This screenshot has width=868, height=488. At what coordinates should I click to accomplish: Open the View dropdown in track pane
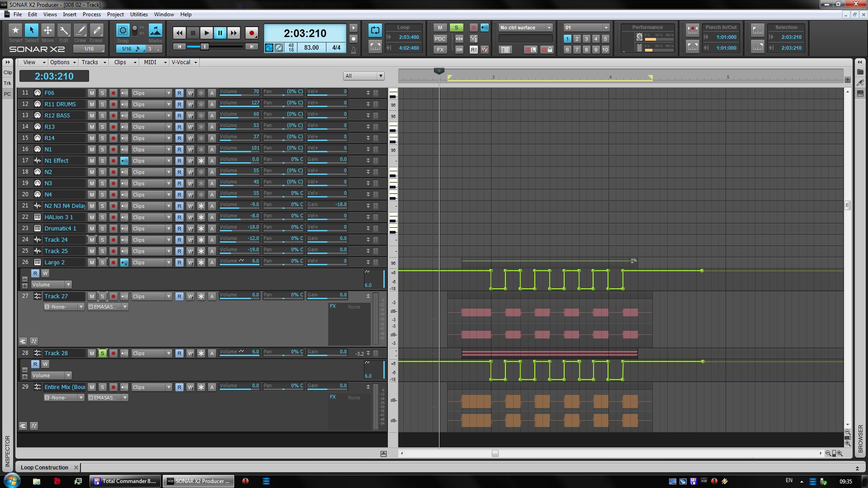[33, 62]
